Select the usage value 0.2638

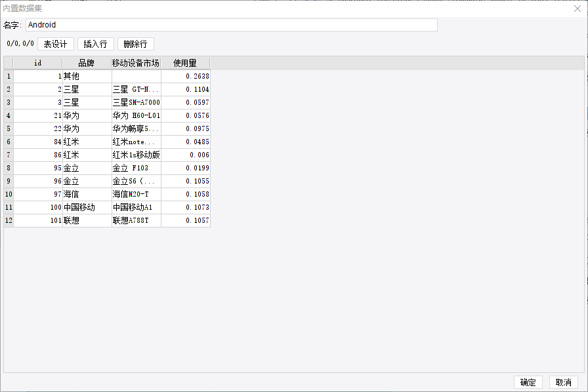coord(186,76)
